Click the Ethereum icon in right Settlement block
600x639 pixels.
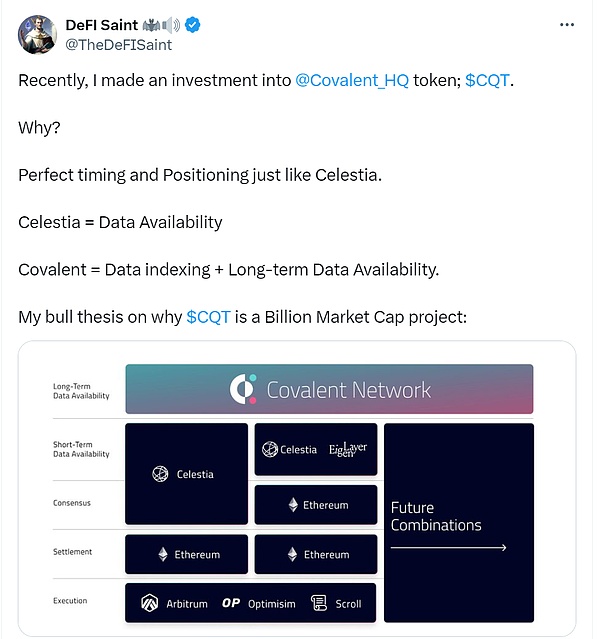click(x=293, y=554)
